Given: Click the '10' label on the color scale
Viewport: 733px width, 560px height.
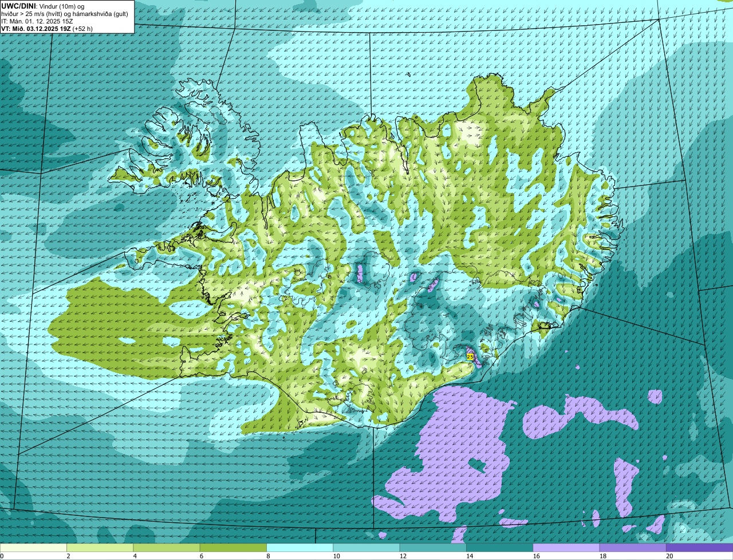Looking at the screenshot, I should [336, 556].
